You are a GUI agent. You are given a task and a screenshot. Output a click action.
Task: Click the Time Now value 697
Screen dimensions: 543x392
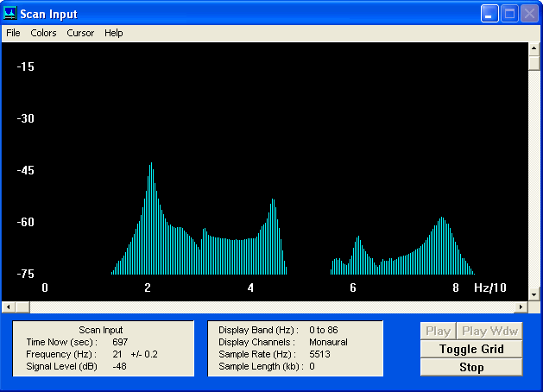click(120, 342)
